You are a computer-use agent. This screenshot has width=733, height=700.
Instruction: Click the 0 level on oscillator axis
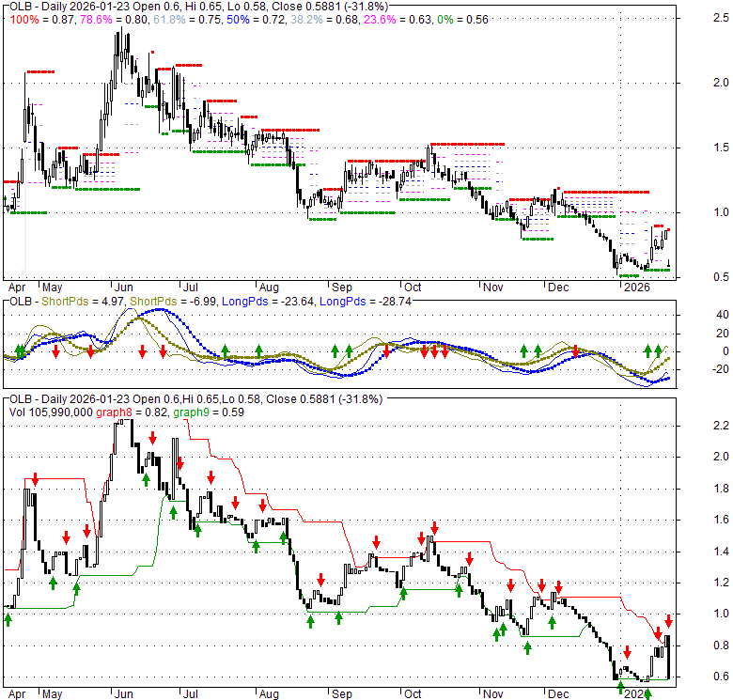(x=725, y=351)
